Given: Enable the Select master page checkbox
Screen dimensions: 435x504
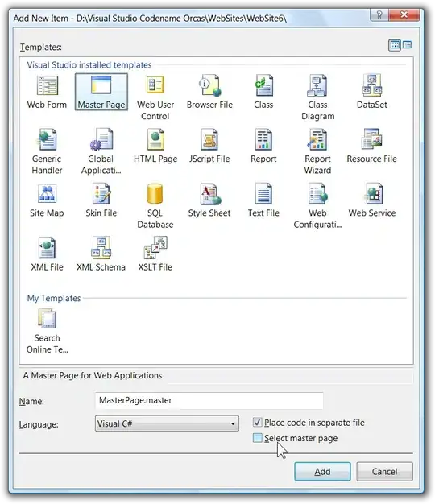Looking at the screenshot, I should [257, 438].
